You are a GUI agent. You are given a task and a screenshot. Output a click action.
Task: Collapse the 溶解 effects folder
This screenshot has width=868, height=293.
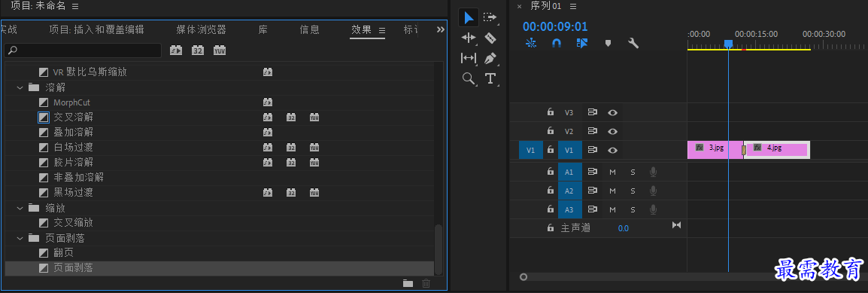20,87
